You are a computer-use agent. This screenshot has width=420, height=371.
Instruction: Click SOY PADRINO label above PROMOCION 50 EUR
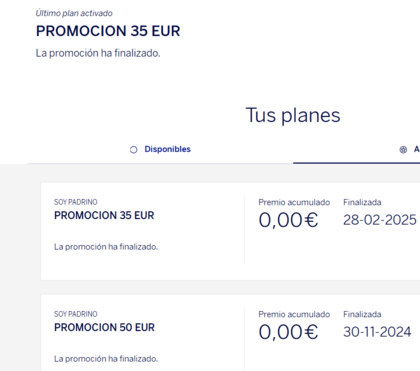click(x=76, y=314)
